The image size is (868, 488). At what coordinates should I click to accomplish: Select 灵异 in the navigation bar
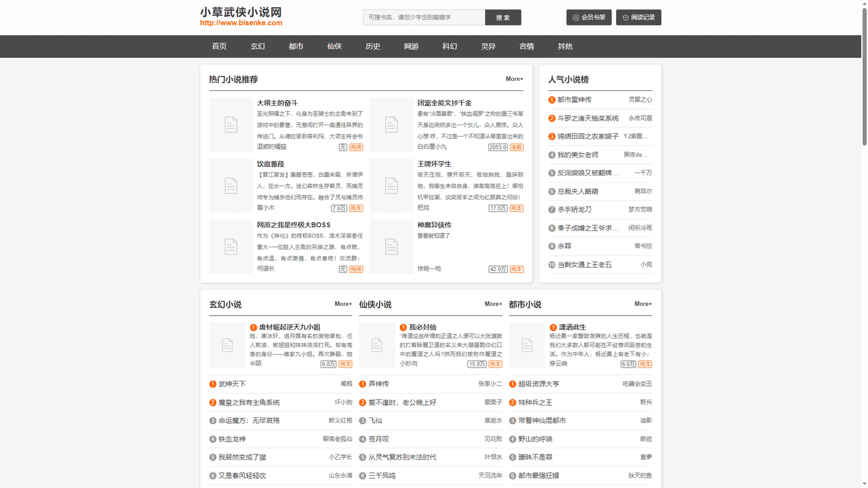tap(488, 46)
